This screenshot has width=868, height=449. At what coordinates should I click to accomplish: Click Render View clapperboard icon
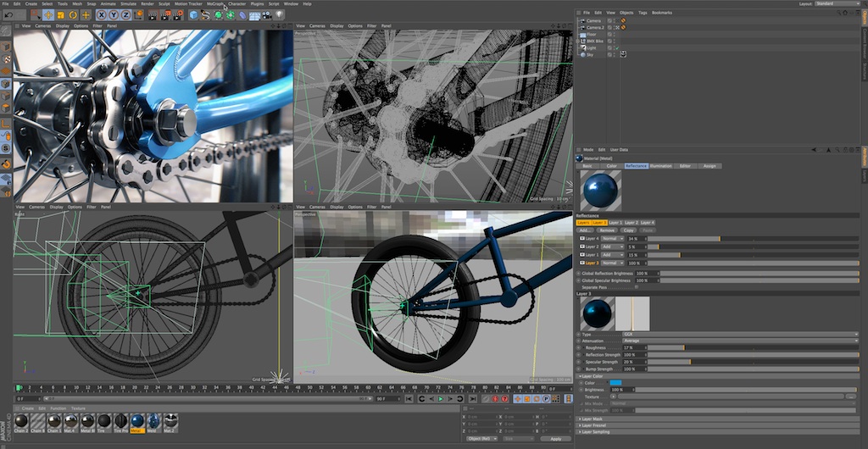[153, 15]
